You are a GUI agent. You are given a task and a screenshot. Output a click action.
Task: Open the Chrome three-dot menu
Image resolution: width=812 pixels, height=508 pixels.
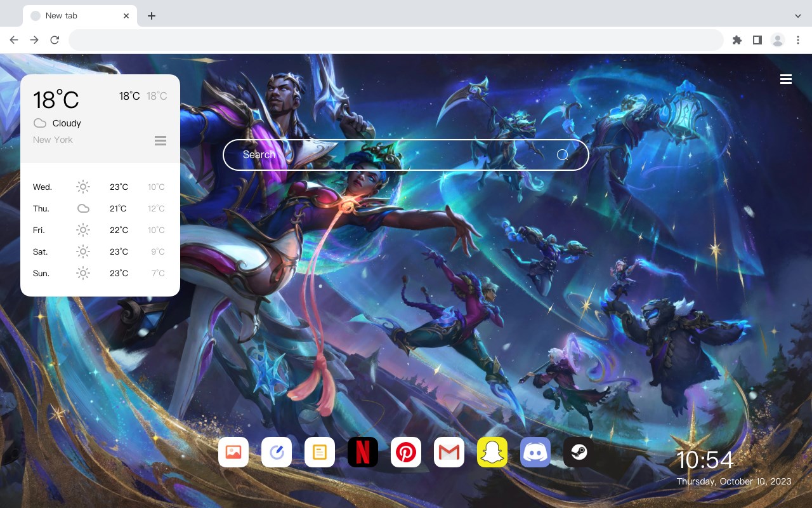(798, 40)
